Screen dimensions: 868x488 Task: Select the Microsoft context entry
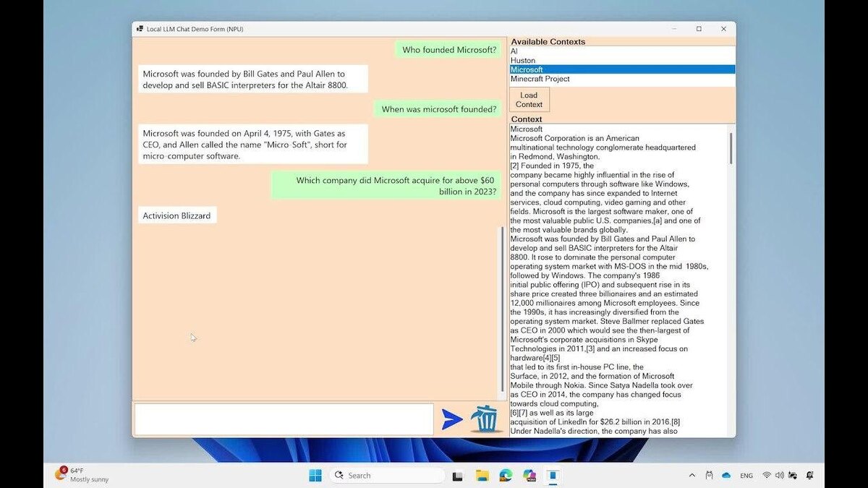coord(622,69)
